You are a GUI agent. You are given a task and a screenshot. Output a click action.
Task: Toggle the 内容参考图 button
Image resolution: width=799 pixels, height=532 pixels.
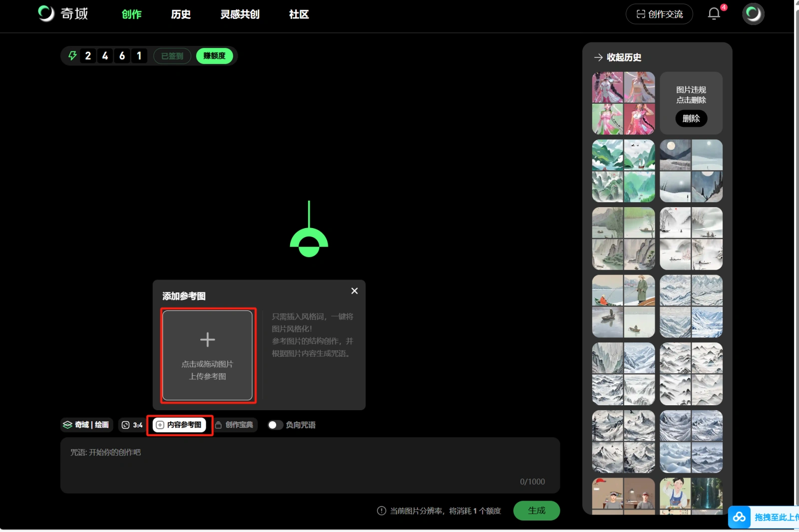coord(179,425)
